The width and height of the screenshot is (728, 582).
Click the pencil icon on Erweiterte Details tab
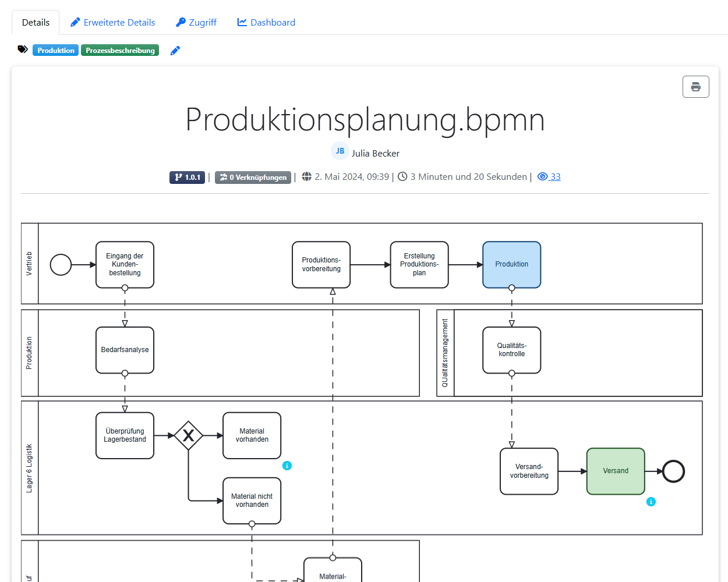point(75,23)
